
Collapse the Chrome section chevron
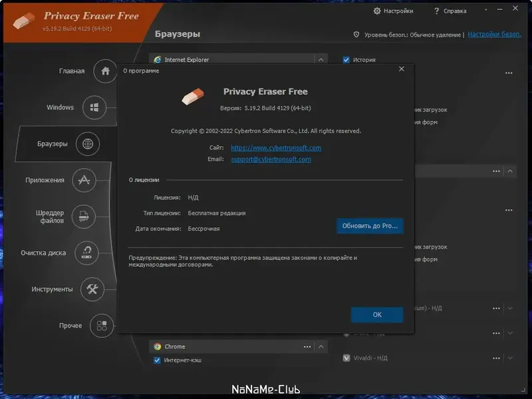pos(321,346)
